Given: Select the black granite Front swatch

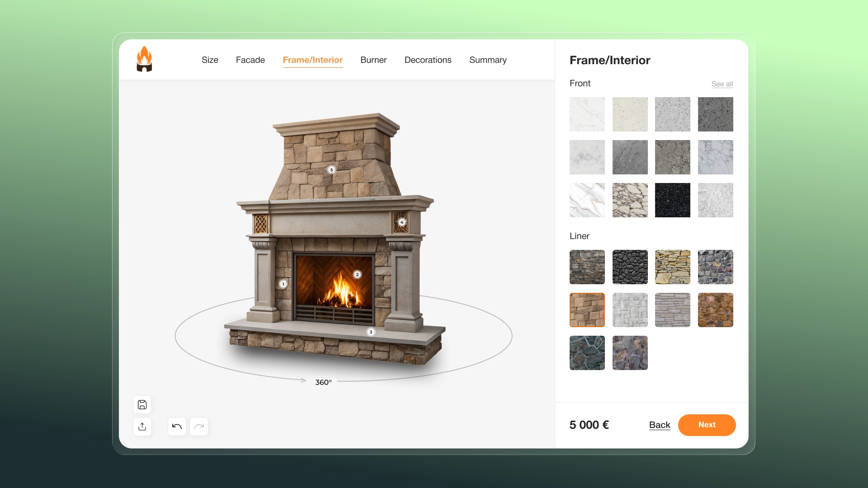Looking at the screenshot, I should click(672, 200).
